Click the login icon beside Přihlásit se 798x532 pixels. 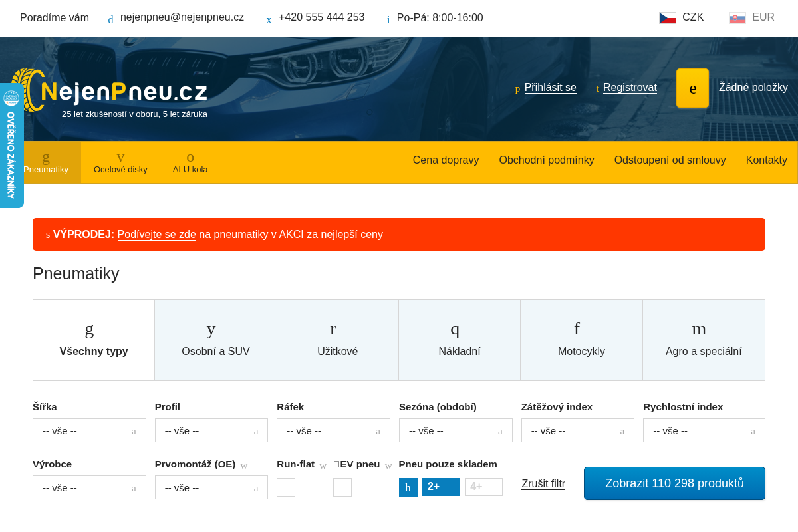pos(517,88)
